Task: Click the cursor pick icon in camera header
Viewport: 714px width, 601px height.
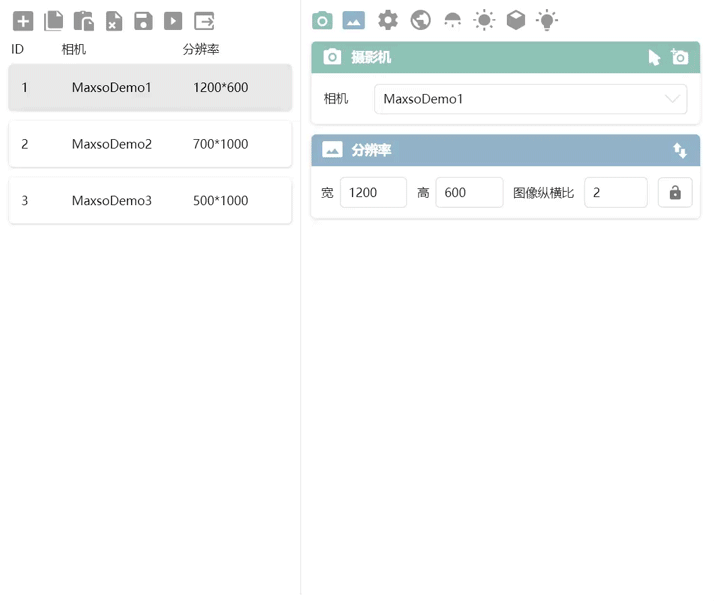Action: 654,58
